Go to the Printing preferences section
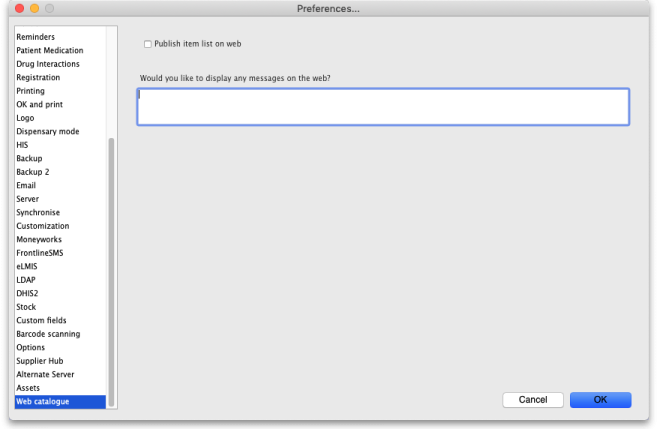 (30, 91)
